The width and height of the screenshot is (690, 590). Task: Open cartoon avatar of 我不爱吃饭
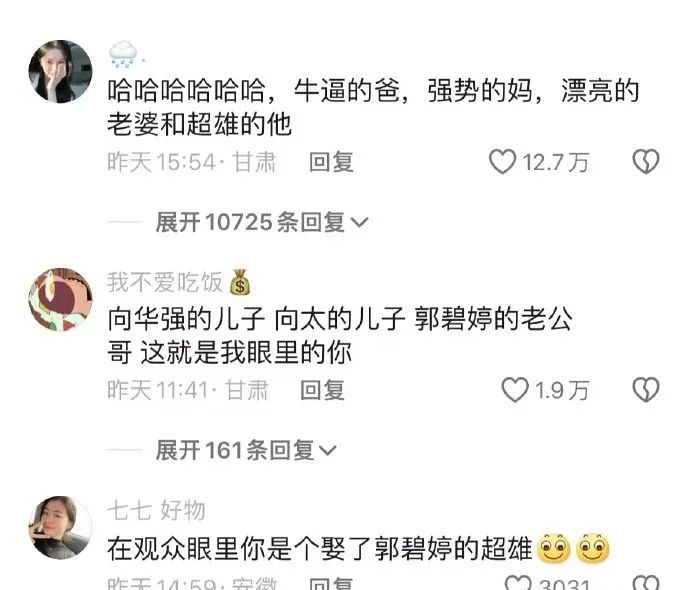tap(61, 300)
